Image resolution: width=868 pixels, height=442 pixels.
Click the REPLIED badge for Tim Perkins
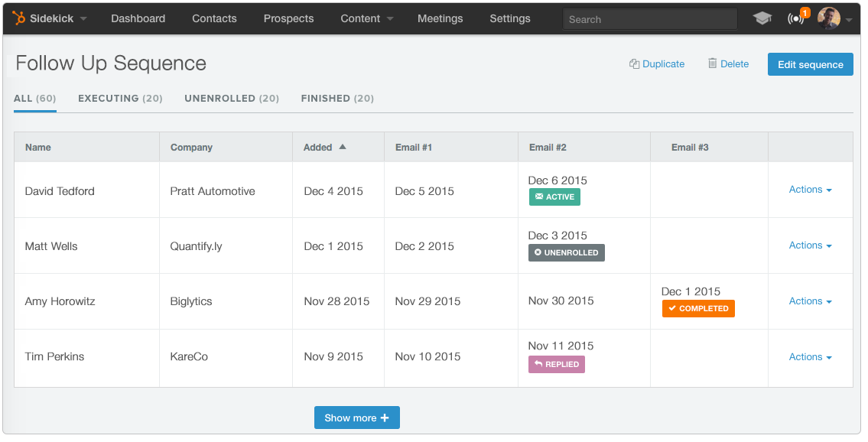[x=556, y=365]
